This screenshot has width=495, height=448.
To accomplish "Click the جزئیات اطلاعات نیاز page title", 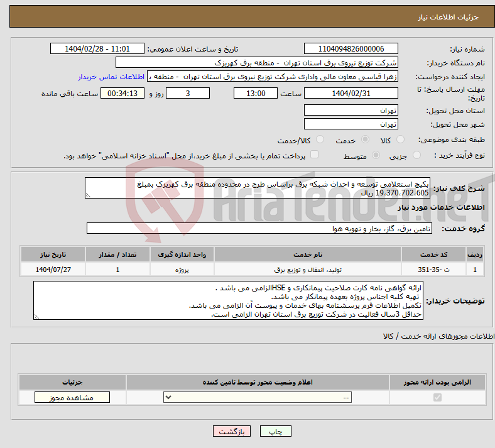I will click(449, 17).
